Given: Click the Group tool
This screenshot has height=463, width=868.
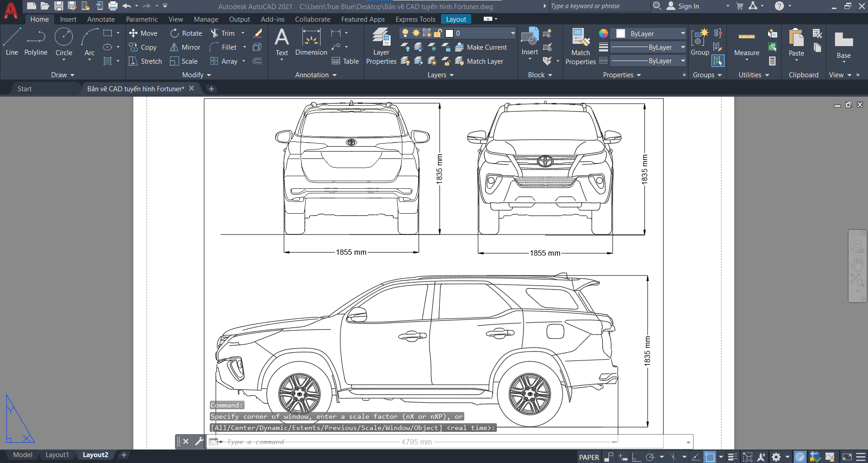Looking at the screenshot, I should click(700, 42).
